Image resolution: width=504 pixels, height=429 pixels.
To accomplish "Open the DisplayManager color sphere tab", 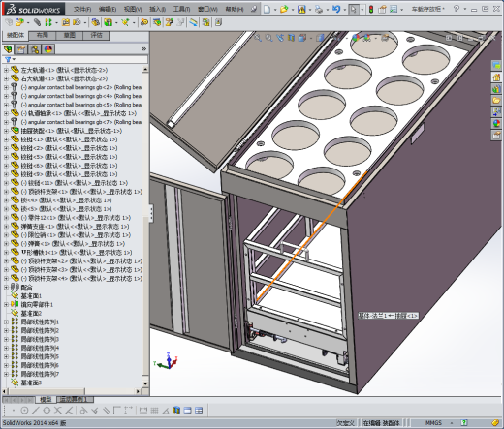I will click(x=48, y=49).
